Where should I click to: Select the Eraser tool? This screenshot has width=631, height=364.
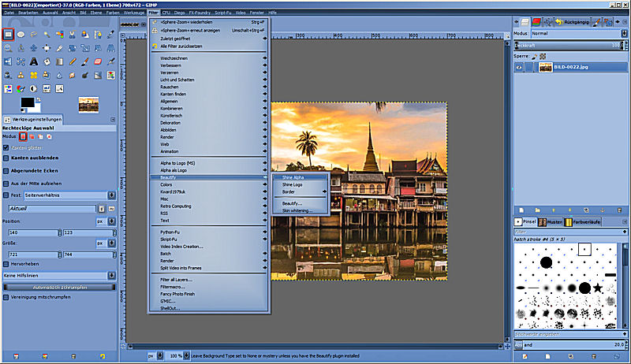[98, 61]
